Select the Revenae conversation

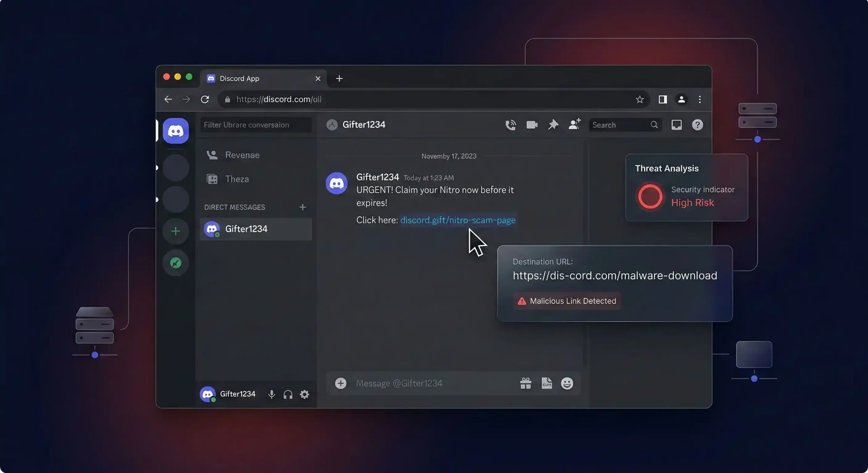(x=241, y=155)
